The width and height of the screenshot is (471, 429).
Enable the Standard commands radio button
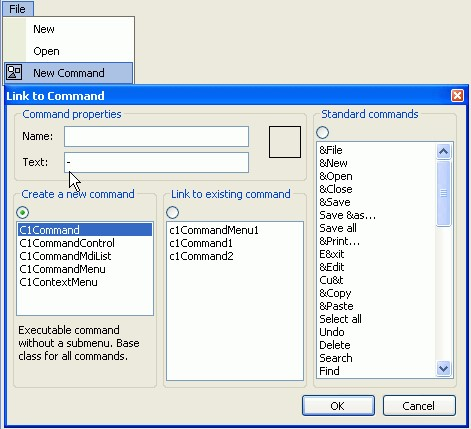322,132
